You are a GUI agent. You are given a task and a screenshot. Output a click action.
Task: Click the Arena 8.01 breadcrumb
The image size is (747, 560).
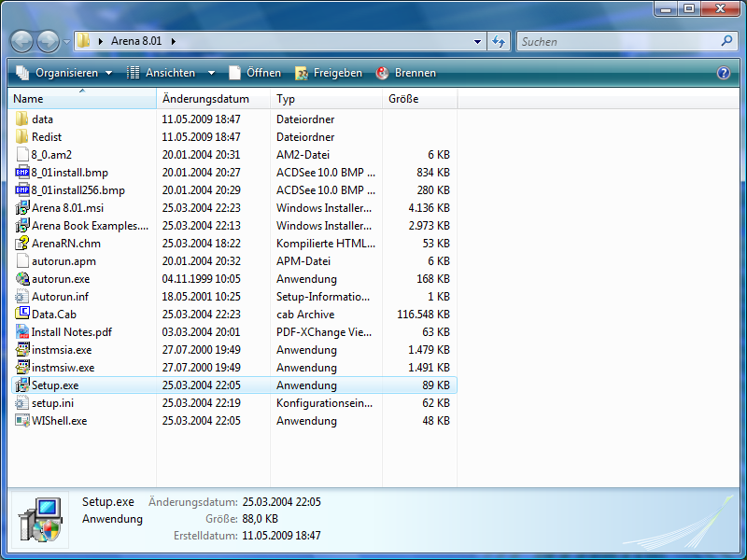136,41
